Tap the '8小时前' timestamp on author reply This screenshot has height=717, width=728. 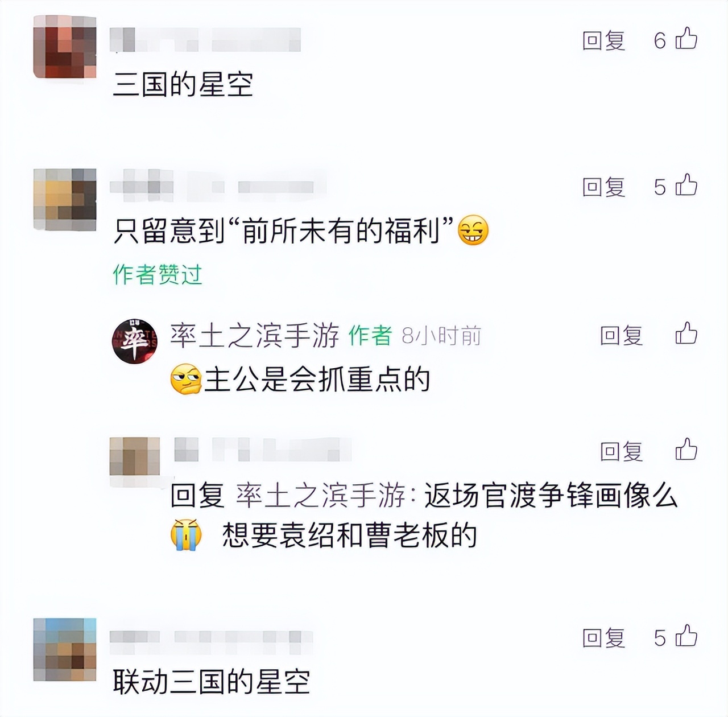tap(441, 336)
